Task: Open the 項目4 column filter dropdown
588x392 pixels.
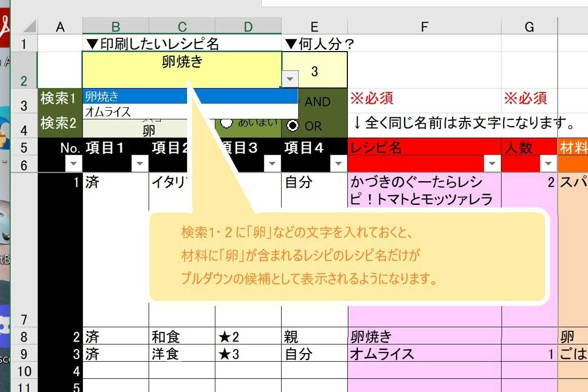Action: (x=339, y=163)
